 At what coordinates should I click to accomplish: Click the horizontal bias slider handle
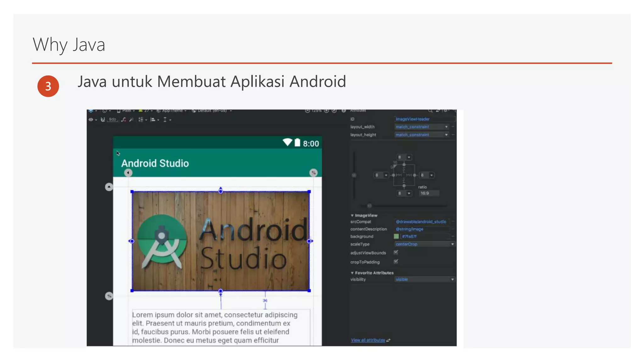point(369,206)
